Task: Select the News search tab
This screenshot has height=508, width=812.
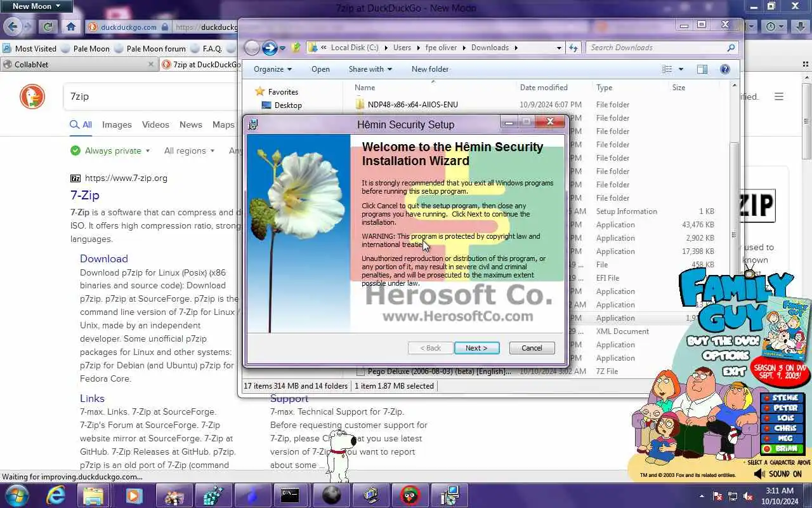Action: click(190, 125)
